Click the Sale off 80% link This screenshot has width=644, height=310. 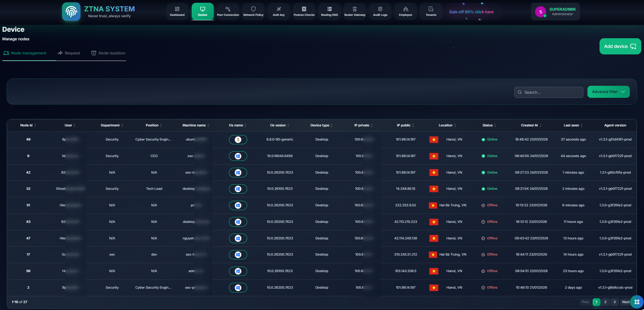(x=471, y=12)
